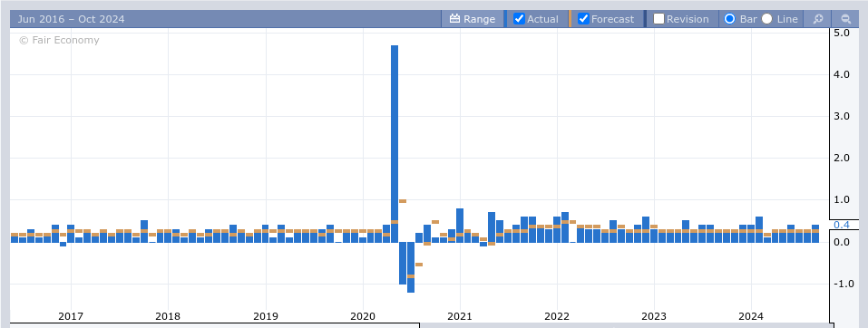Click the 2017 year label
Image resolution: width=868 pixels, height=328 pixels.
click(x=71, y=316)
